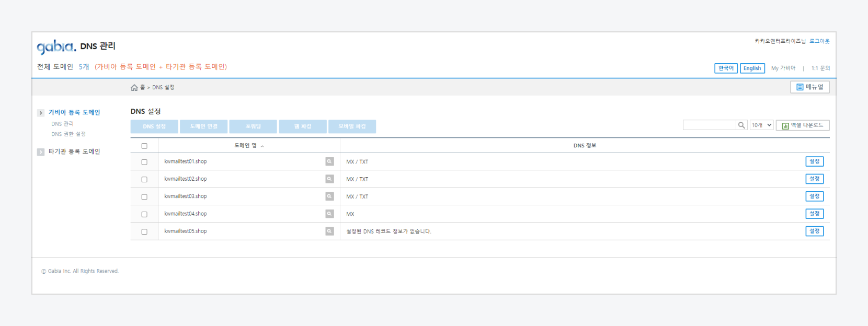Check the box for kwmailtest01.shop

tap(144, 162)
